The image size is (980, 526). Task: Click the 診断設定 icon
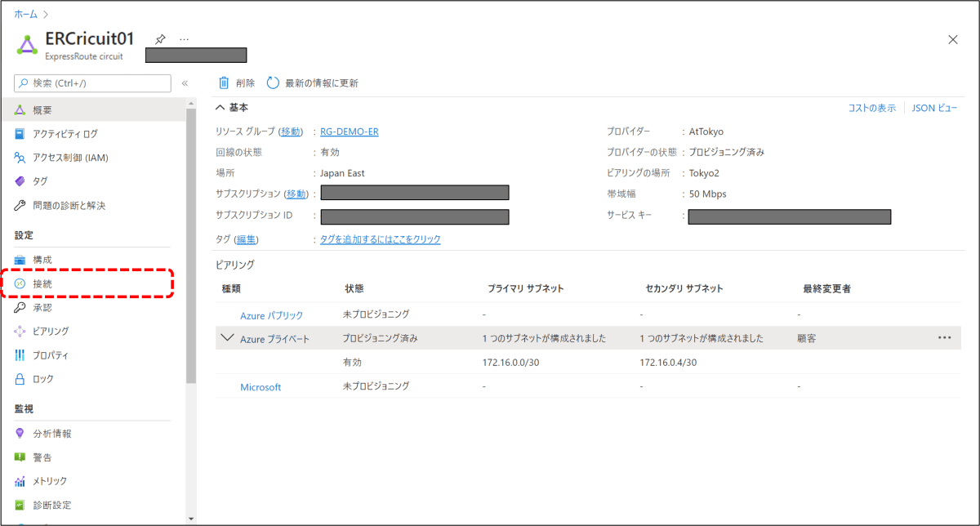point(20,505)
